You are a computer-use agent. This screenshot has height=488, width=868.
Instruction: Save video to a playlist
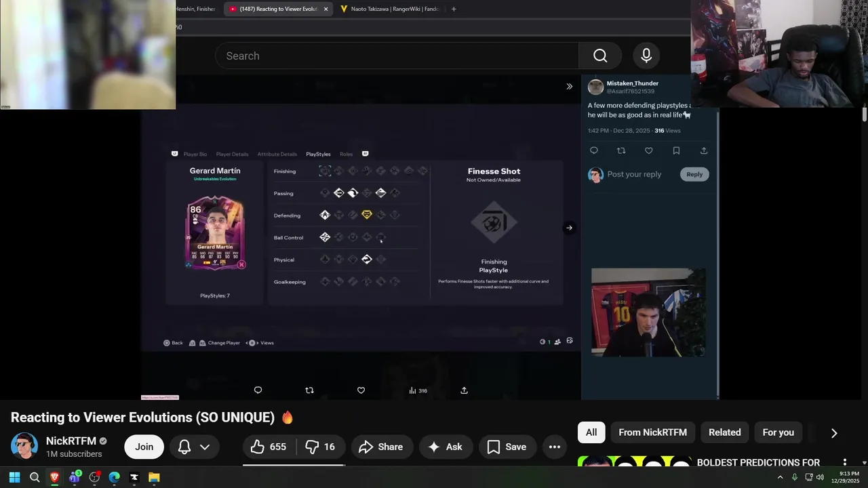point(507,447)
